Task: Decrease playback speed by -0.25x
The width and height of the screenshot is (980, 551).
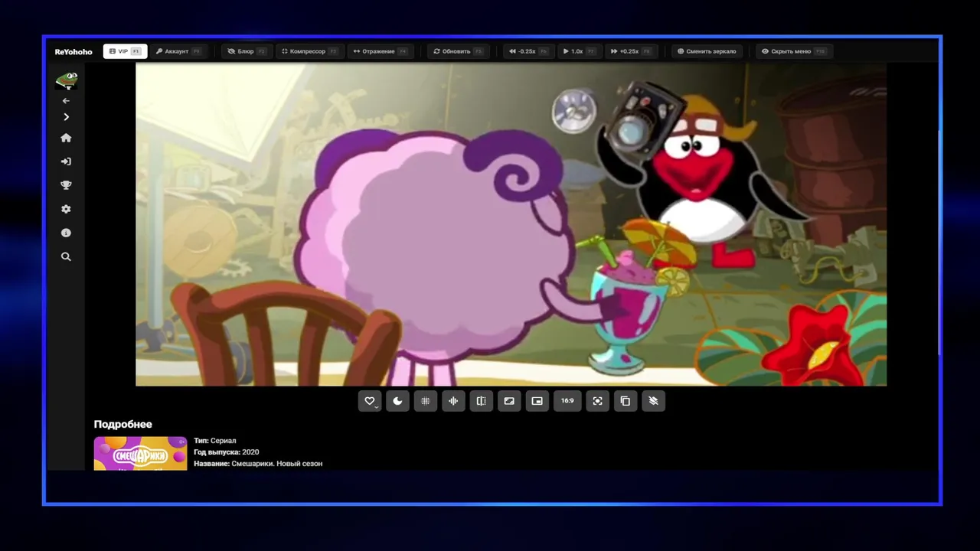Action: [528, 51]
